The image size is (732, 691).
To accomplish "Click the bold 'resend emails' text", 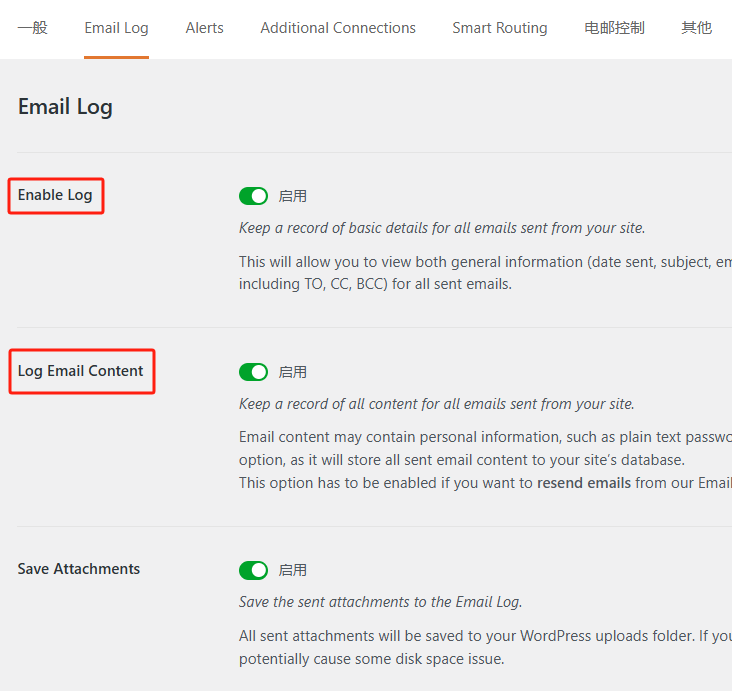I will point(584,483).
